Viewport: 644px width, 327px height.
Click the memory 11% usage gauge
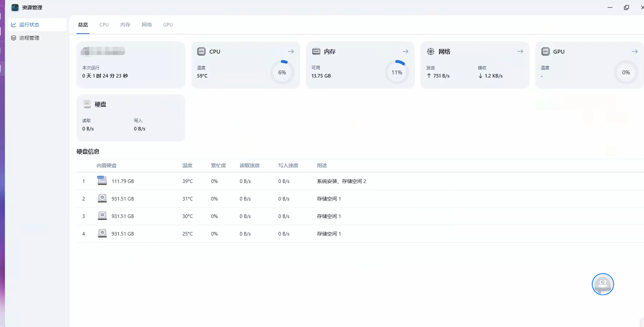397,72
